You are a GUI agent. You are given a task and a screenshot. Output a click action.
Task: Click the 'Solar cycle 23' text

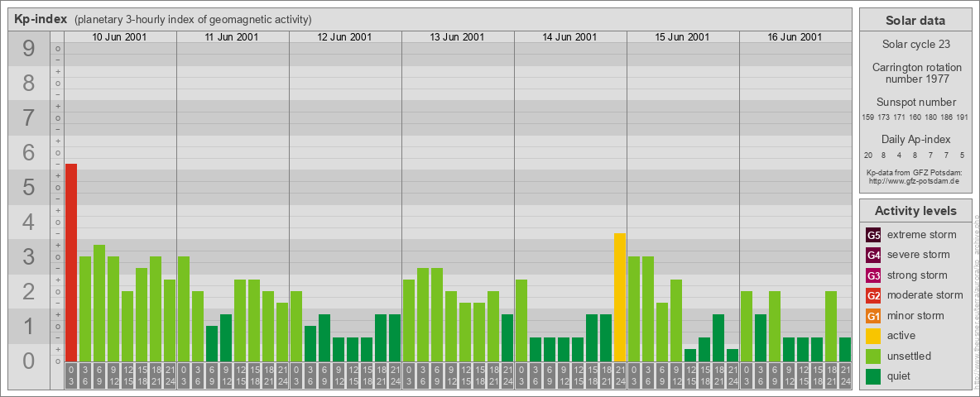point(915,45)
